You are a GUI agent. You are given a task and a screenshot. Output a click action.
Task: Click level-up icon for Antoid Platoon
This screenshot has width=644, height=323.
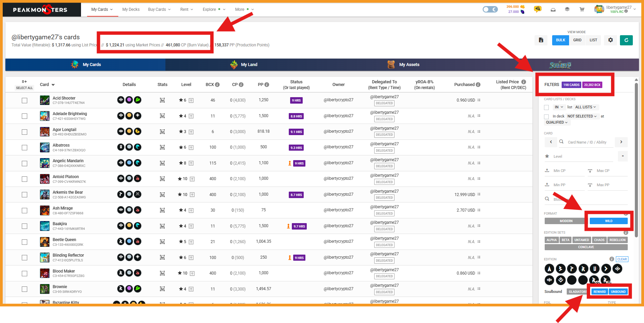[192, 179]
